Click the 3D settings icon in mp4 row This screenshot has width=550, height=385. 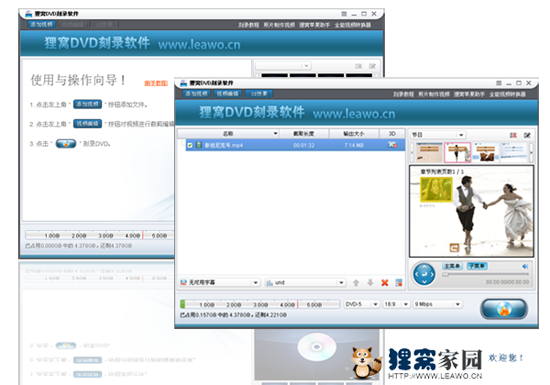click(x=392, y=145)
